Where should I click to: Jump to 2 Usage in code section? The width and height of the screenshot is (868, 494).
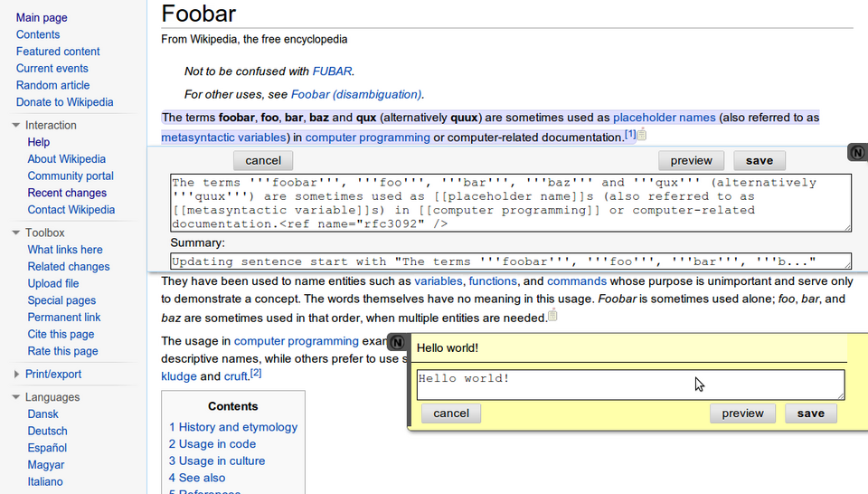click(212, 444)
